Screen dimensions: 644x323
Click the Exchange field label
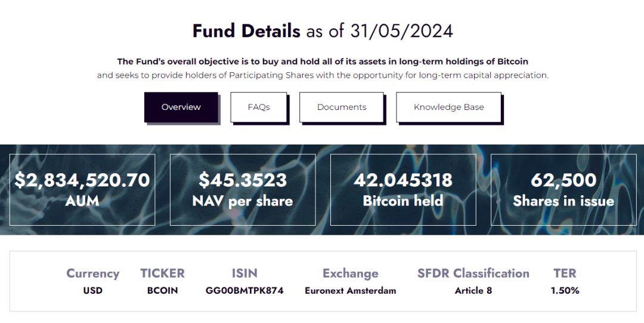click(350, 273)
